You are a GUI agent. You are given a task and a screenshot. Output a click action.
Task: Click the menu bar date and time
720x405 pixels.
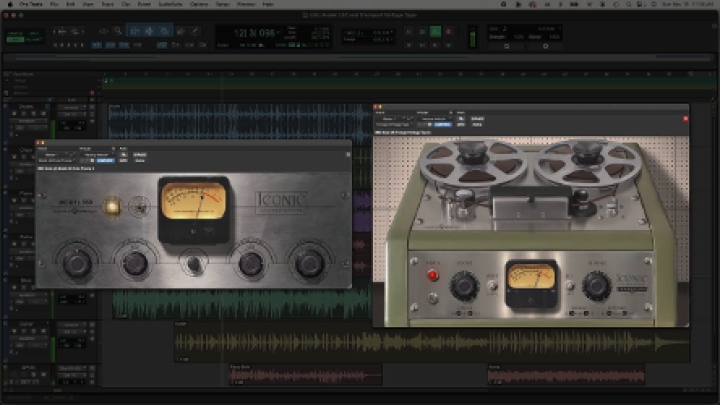[x=688, y=4]
